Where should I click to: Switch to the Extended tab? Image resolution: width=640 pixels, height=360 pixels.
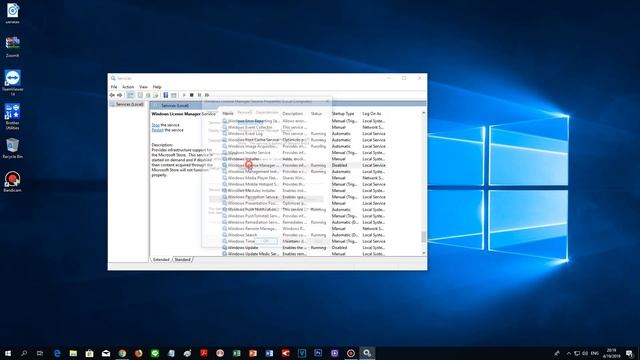tap(161, 260)
